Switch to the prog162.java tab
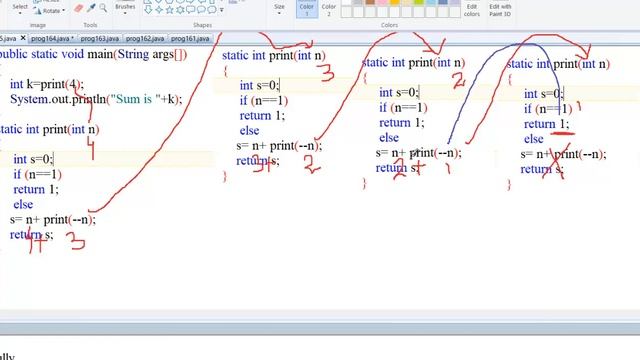The image size is (640, 360). [145, 39]
